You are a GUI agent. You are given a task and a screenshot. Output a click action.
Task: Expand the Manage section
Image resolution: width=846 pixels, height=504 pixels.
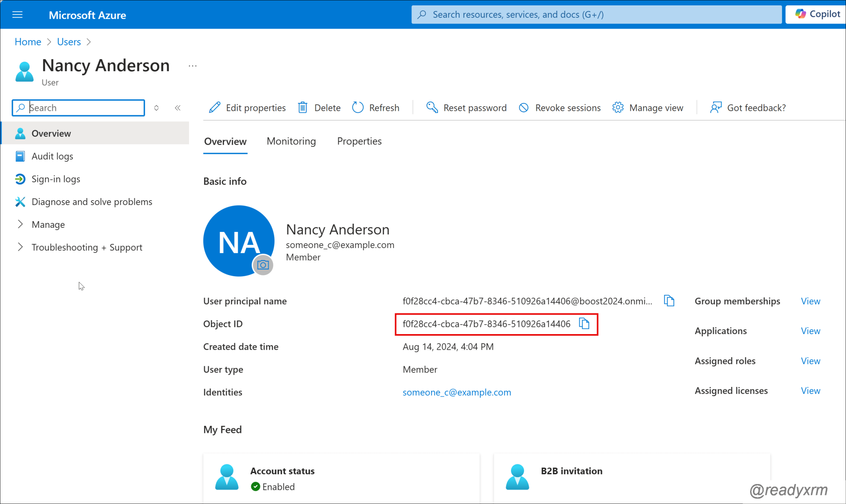click(x=48, y=224)
